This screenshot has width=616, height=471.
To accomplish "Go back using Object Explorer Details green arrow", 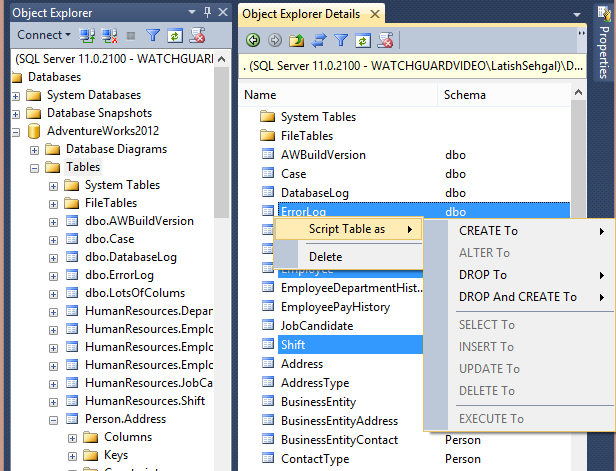I will pyautogui.click(x=252, y=40).
